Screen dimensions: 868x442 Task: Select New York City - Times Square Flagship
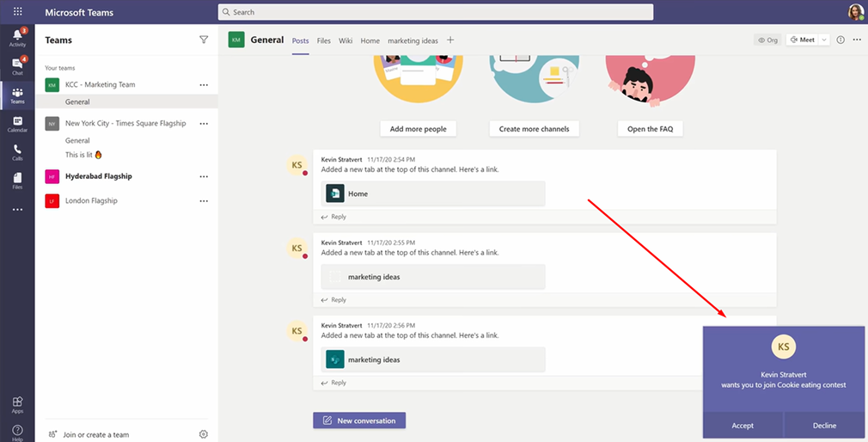125,123
